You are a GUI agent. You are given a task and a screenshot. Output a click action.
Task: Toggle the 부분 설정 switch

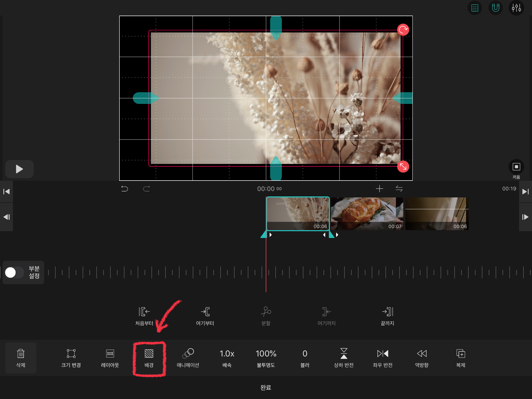click(x=14, y=272)
